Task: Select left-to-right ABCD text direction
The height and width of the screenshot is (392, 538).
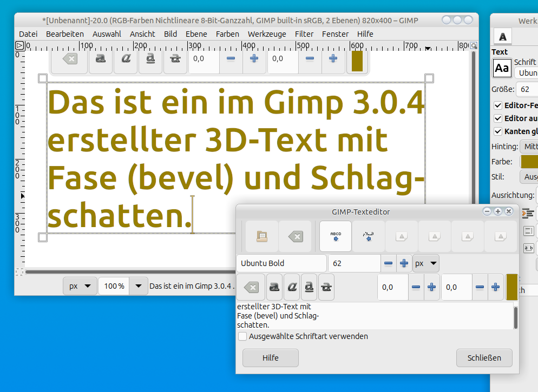Action: (x=336, y=236)
